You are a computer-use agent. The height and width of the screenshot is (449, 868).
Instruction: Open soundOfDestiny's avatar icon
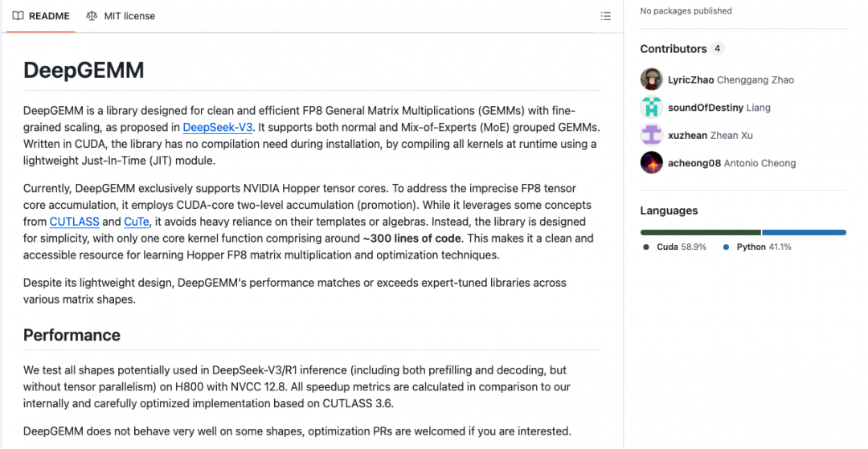(652, 108)
